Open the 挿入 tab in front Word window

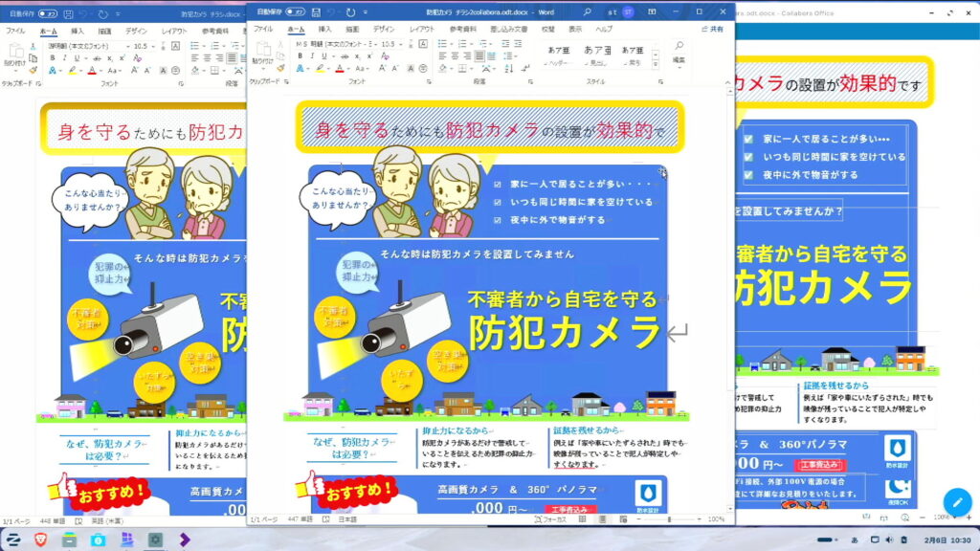click(324, 30)
